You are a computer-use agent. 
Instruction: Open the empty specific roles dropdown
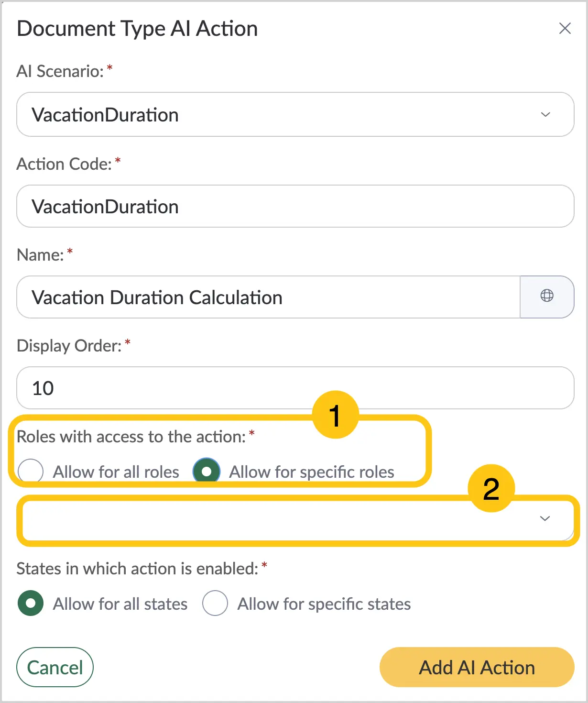click(x=295, y=519)
